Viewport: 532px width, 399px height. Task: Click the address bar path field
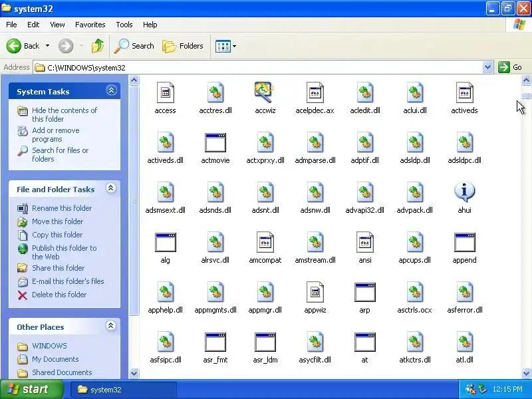(x=258, y=68)
